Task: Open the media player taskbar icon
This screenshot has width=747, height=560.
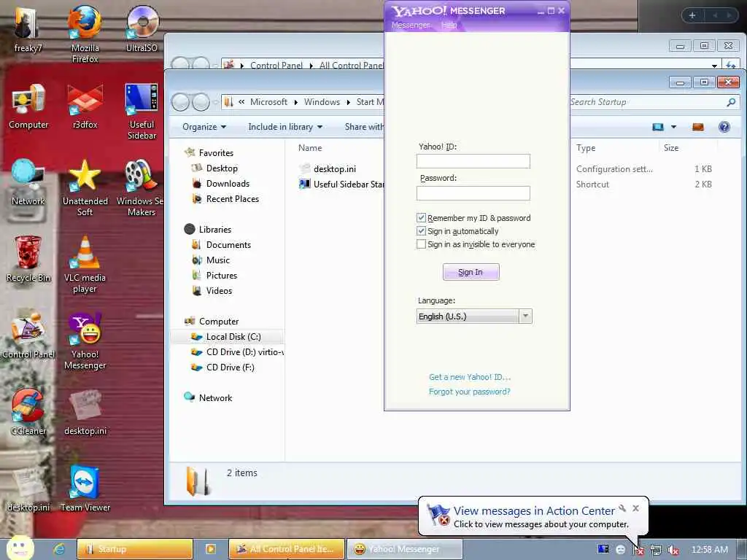Action: click(x=211, y=549)
